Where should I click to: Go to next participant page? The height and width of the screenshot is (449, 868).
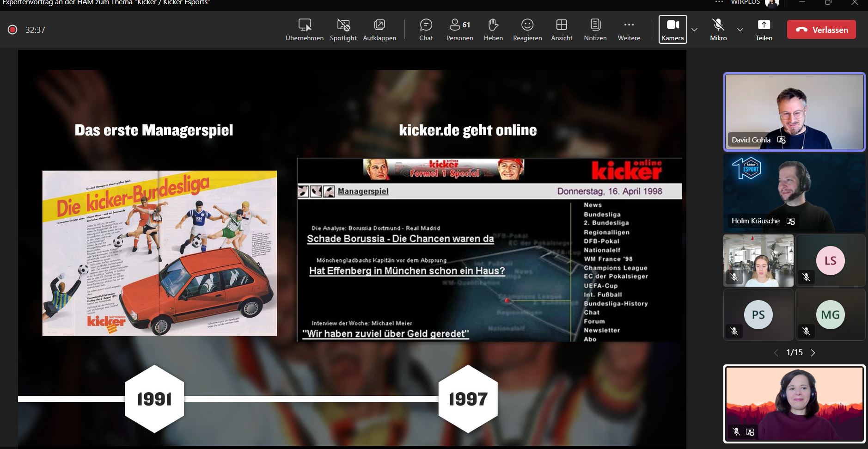tap(813, 353)
